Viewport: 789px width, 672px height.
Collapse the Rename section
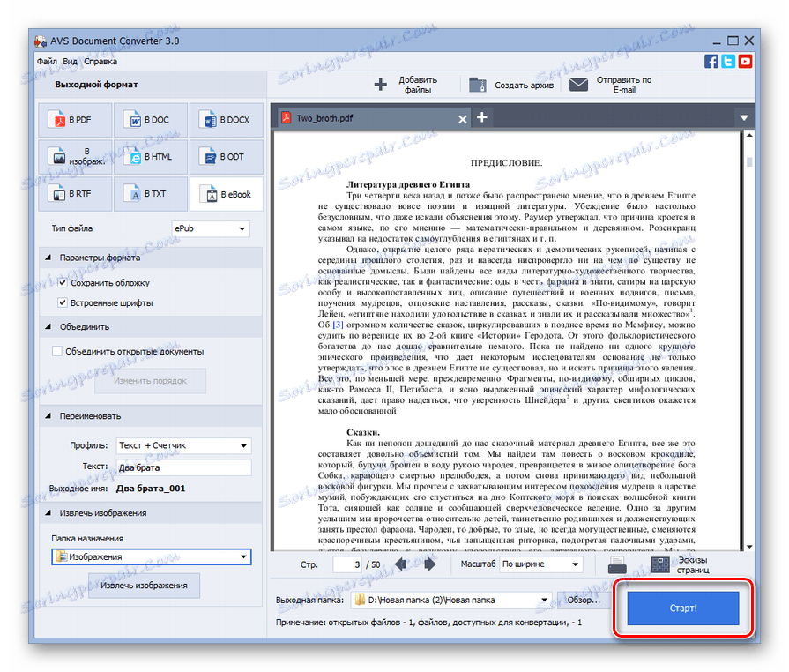(48, 415)
